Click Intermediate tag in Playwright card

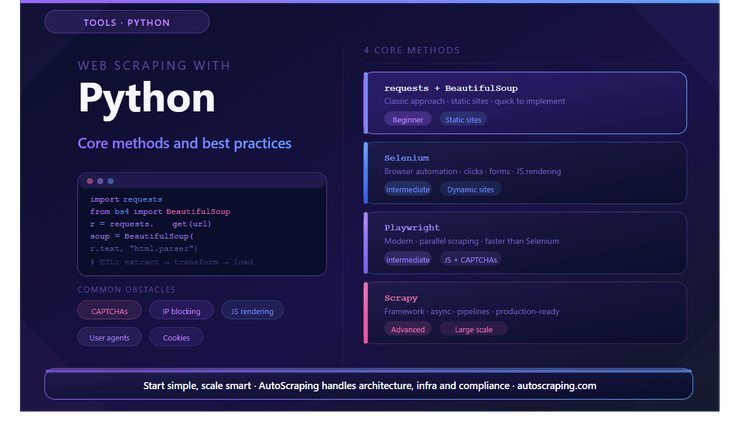(x=408, y=259)
